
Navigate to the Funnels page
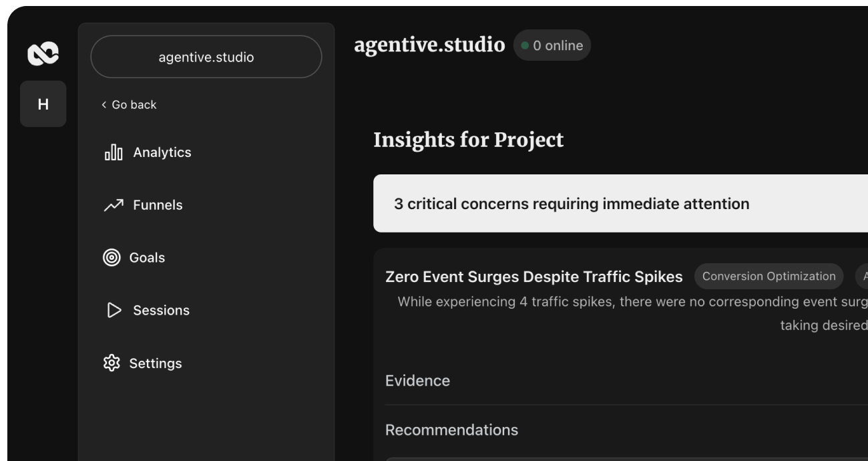pos(158,205)
